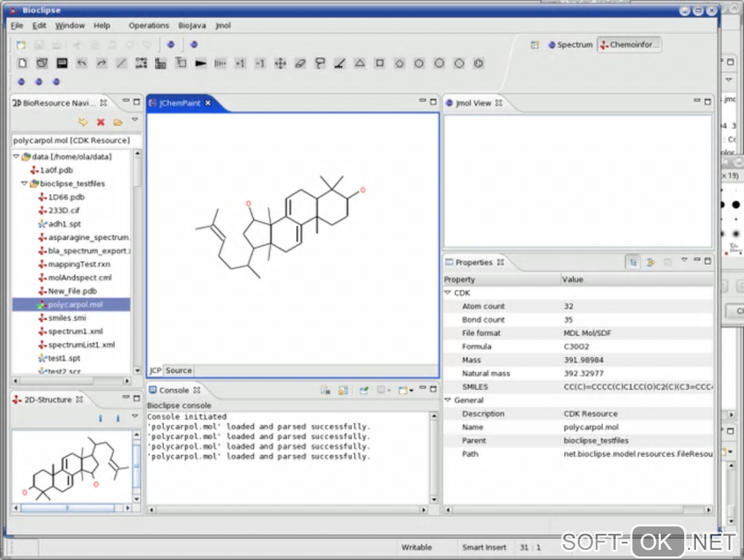Image resolution: width=744 pixels, height=560 pixels.
Task: Select the Eraser tool
Action: [300, 63]
